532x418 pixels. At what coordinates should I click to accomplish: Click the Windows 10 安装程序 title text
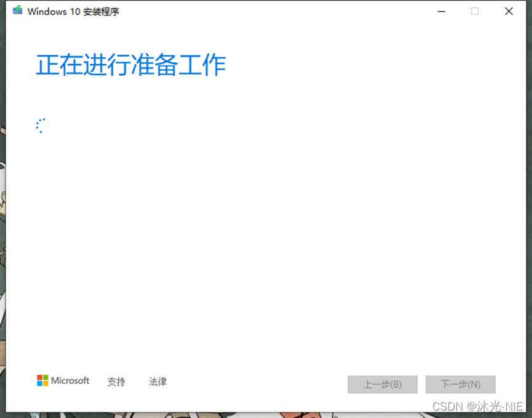(73, 12)
